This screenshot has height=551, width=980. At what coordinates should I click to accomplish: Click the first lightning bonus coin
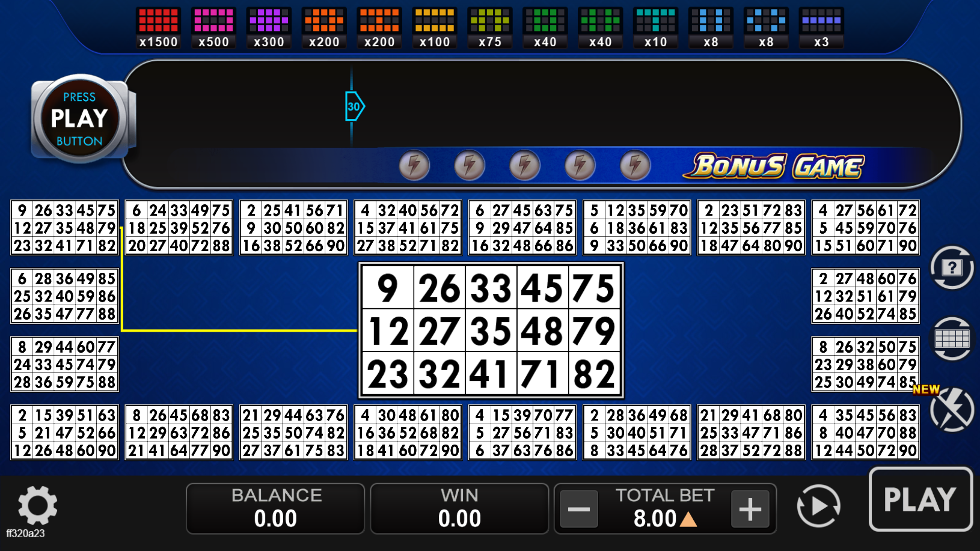[414, 165]
